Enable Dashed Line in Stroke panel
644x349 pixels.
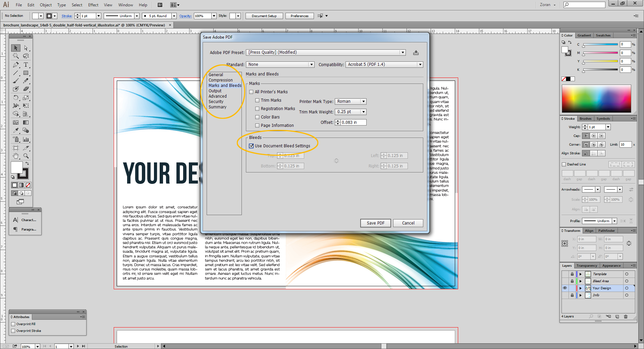(564, 164)
